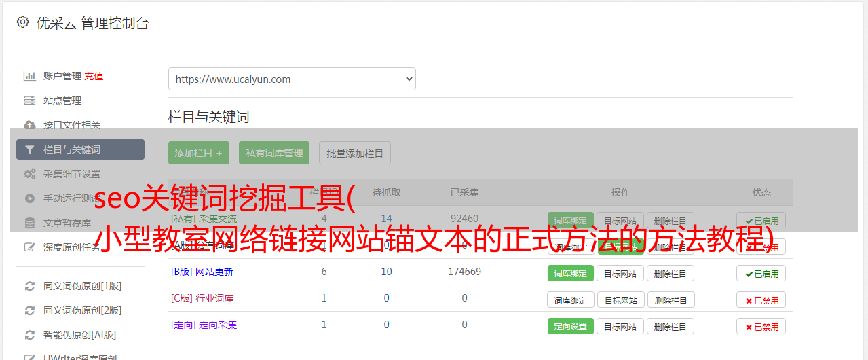Click 目标网站 for 定向采集 row
868x360 pixels.
620,326
